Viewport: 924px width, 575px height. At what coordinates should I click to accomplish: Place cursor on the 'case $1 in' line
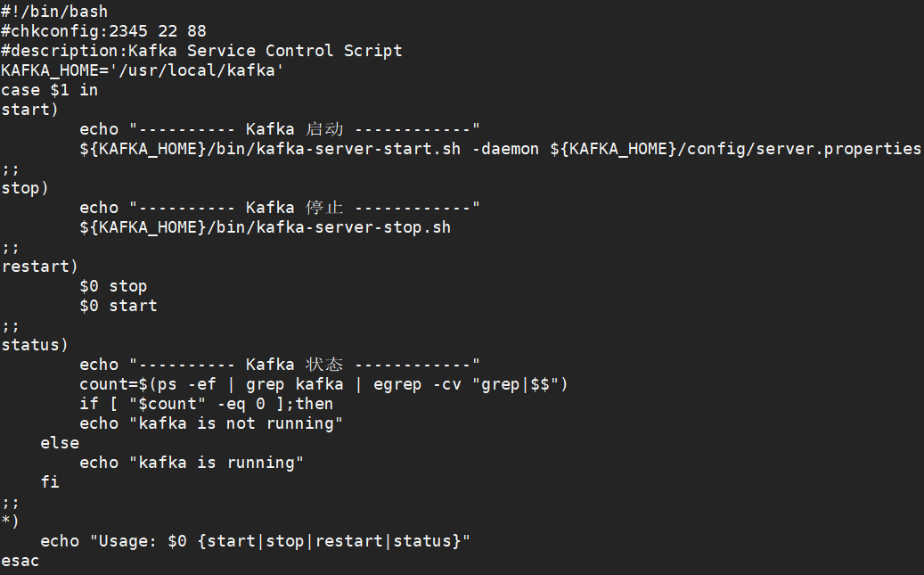50,90
